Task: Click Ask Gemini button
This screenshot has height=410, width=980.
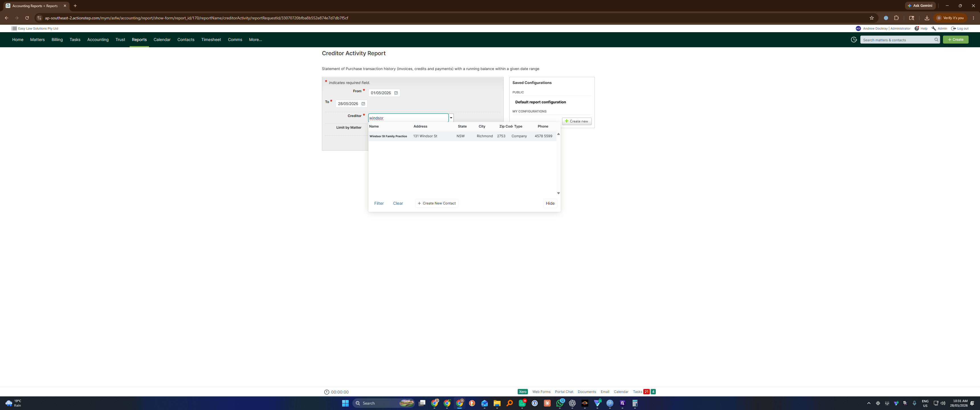Action: [920, 6]
